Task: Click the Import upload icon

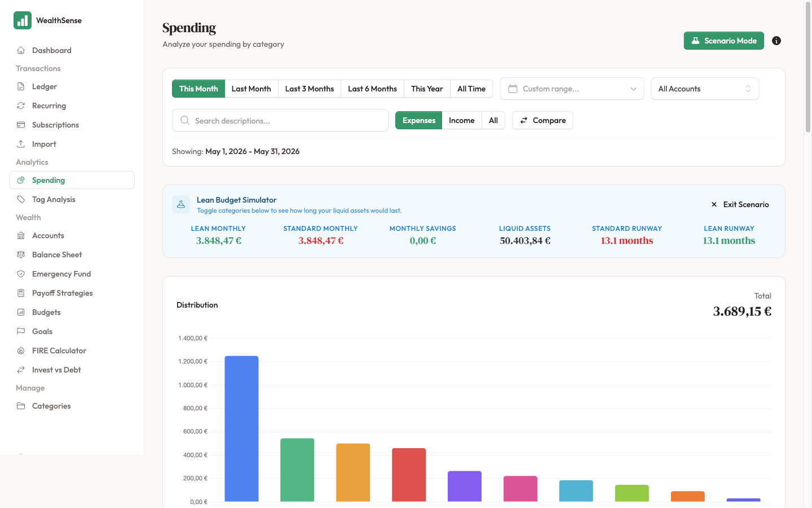Action: (21, 144)
